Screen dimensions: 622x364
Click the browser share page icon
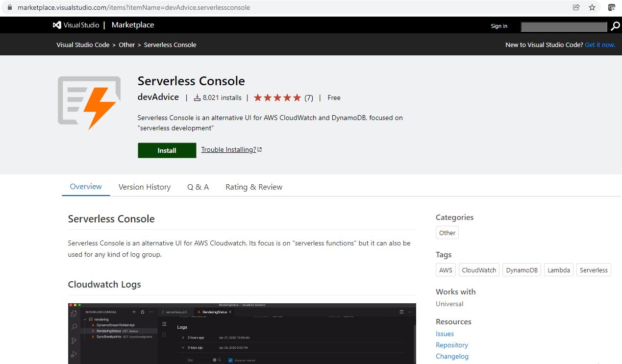[576, 7]
